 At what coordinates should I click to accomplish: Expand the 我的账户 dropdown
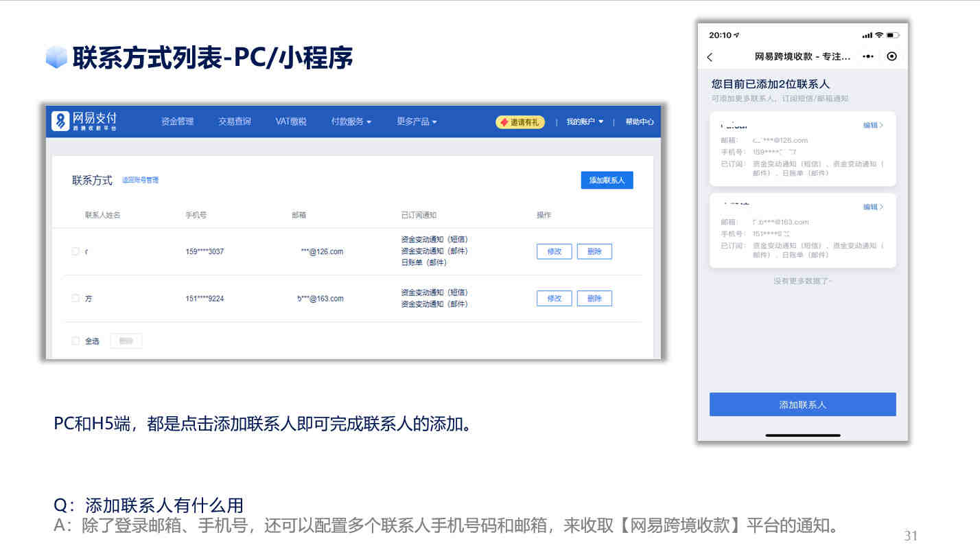coord(585,122)
